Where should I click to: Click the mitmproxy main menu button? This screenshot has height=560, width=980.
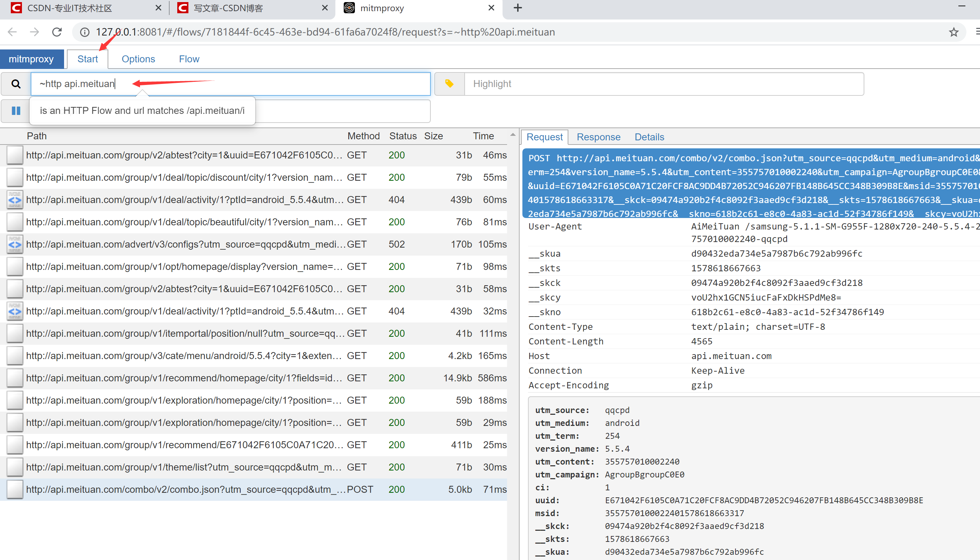tap(31, 59)
